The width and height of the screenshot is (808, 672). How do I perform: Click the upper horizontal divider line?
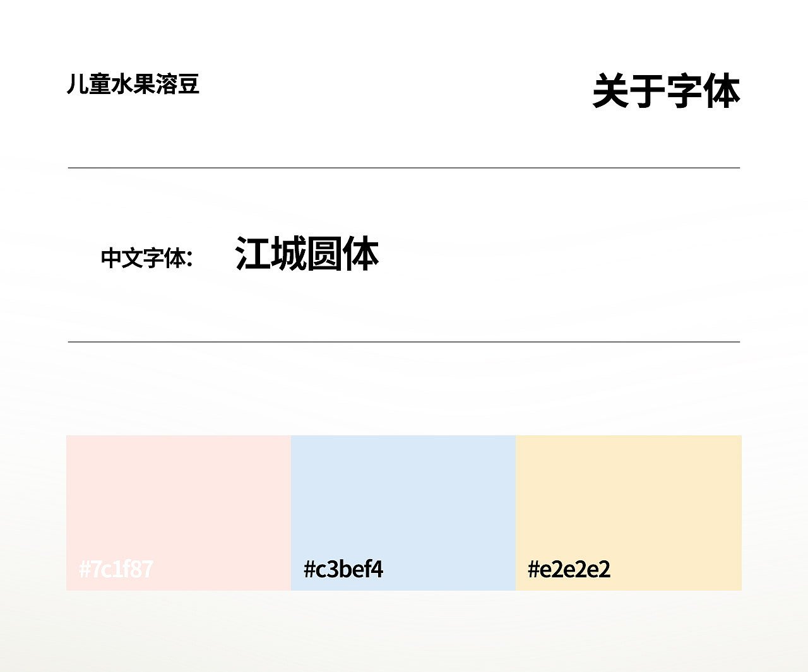click(404, 168)
